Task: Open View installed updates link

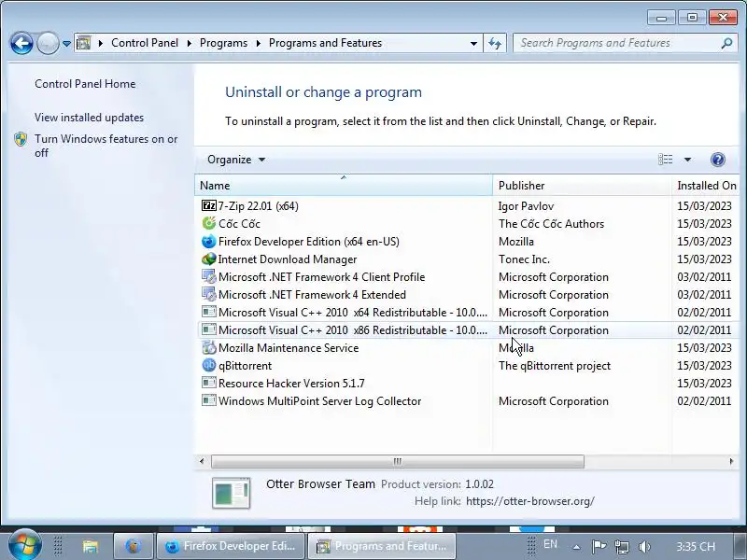Action: (x=89, y=118)
